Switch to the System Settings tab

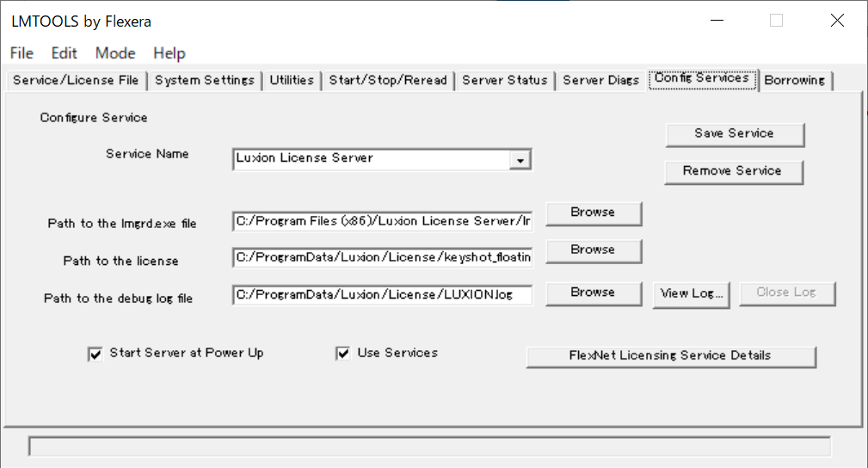point(204,80)
